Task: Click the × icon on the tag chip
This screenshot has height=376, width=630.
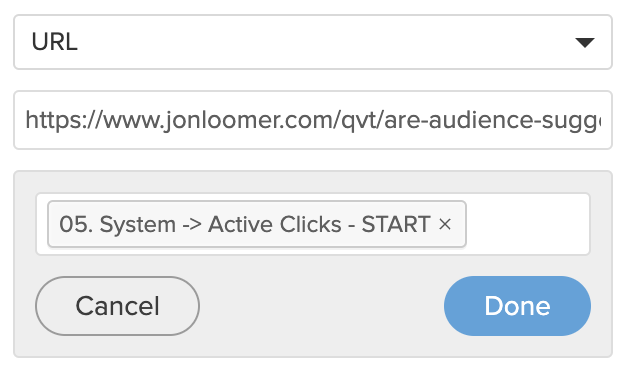Action: tap(445, 224)
